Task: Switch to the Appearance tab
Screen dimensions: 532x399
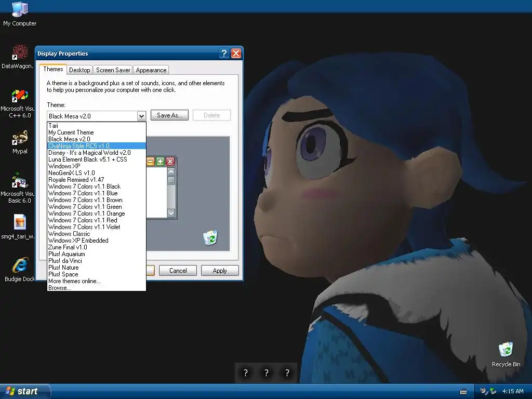Action: pyautogui.click(x=151, y=70)
